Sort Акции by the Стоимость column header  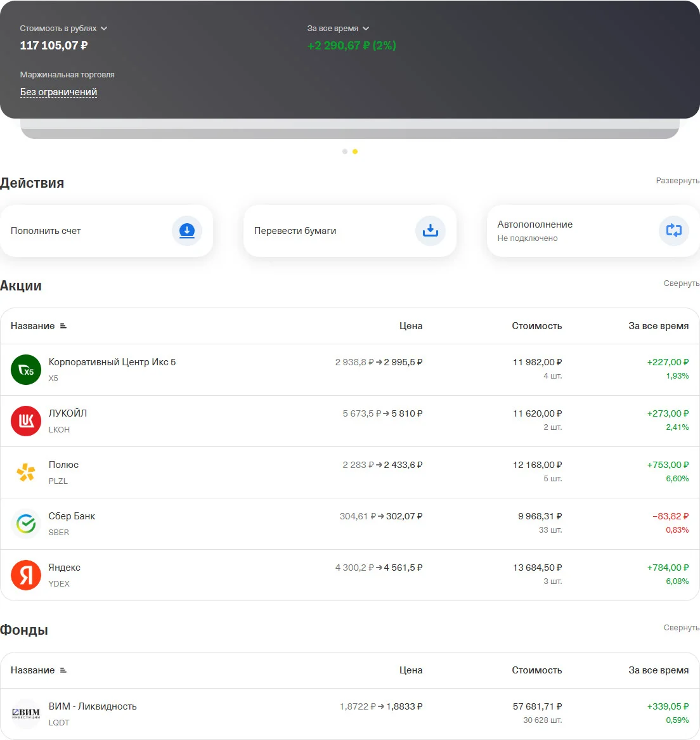coord(536,326)
